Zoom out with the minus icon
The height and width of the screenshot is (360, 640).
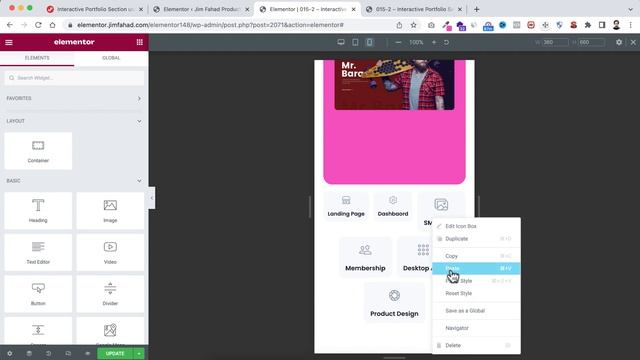(398, 42)
